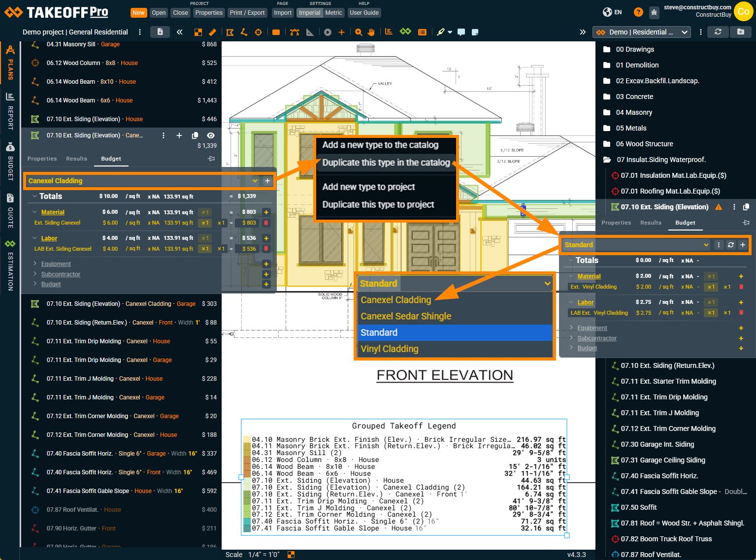
Task: Click the comment bubble tool
Action: click(x=461, y=32)
